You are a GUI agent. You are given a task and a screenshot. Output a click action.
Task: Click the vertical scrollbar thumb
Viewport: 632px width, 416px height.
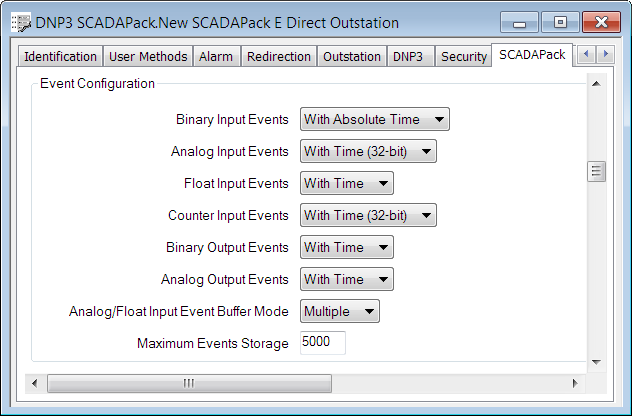pos(596,172)
